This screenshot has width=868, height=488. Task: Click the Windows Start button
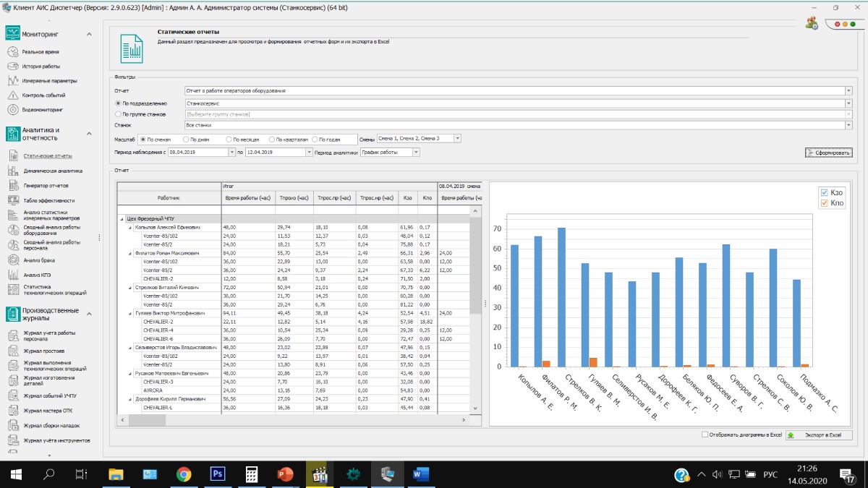(16, 474)
